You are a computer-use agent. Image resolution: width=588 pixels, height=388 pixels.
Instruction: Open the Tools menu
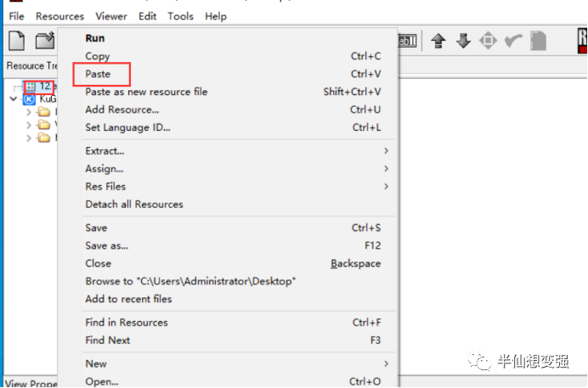click(x=180, y=16)
